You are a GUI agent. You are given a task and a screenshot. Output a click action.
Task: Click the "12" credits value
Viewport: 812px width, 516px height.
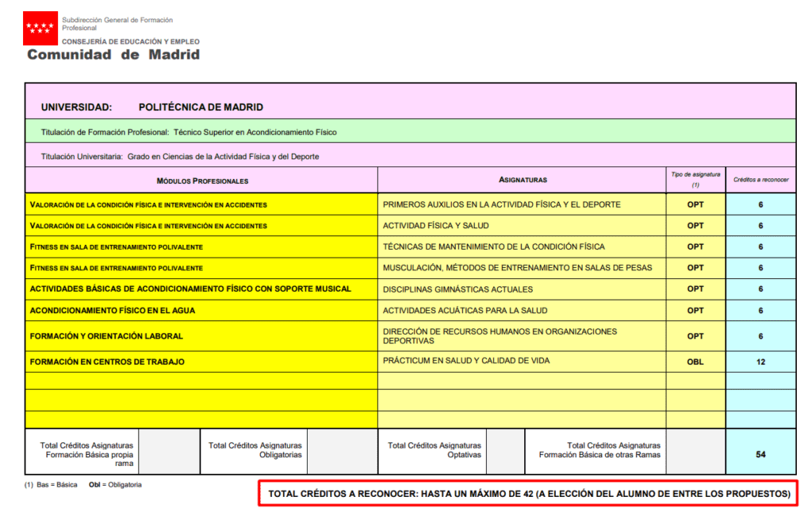tap(760, 361)
